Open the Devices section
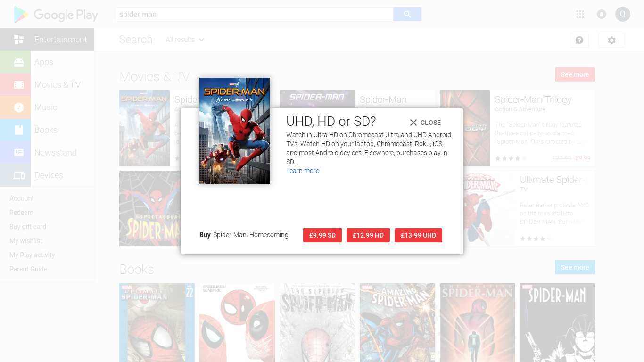Viewport: 644px width, 362px height. (x=49, y=175)
